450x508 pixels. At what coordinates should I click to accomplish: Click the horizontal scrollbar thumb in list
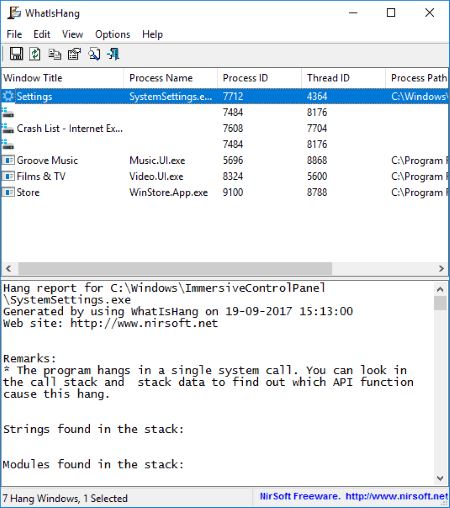tap(175, 268)
